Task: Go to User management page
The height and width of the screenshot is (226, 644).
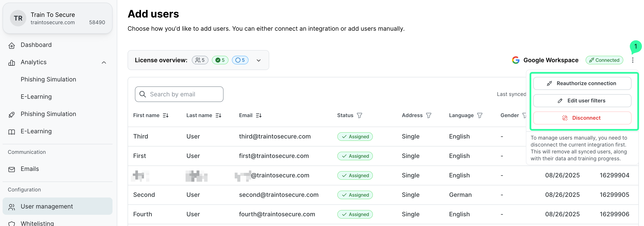Action: click(47, 207)
